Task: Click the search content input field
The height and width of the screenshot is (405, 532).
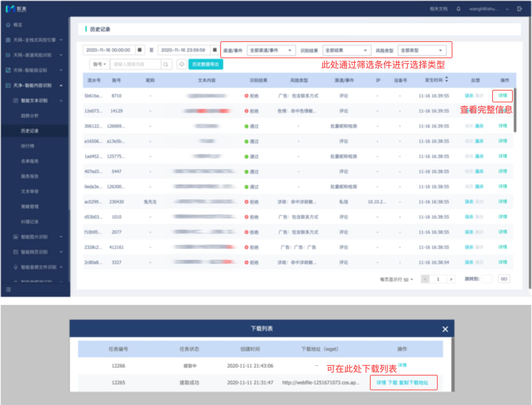Action: [135, 64]
